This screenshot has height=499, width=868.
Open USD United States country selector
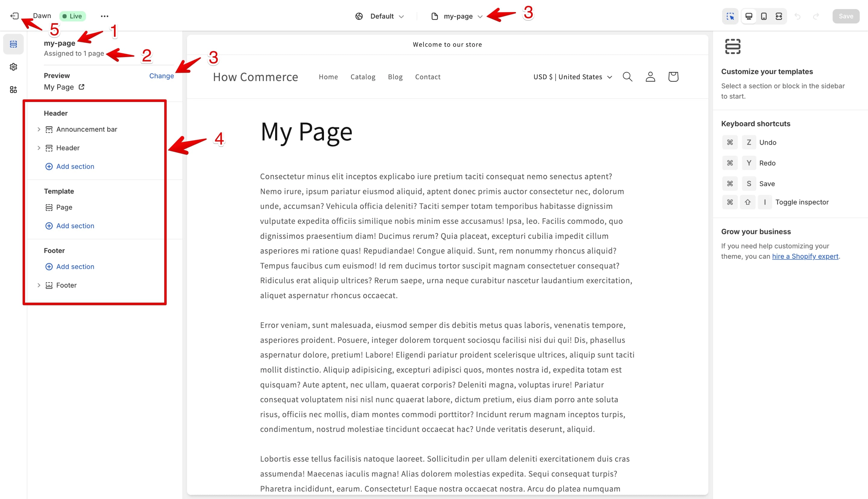(572, 77)
